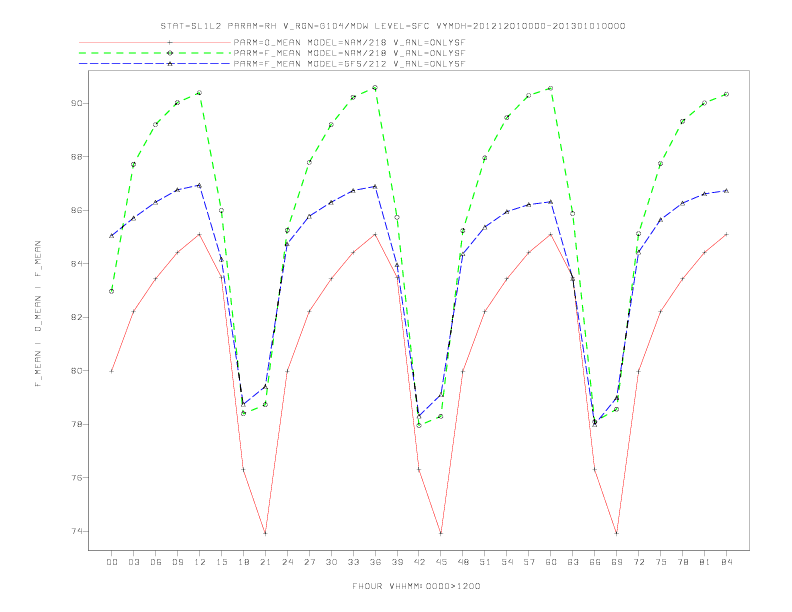Click x-axis forecast hour label 75
This screenshot has width=792, height=612.
coord(661,562)
